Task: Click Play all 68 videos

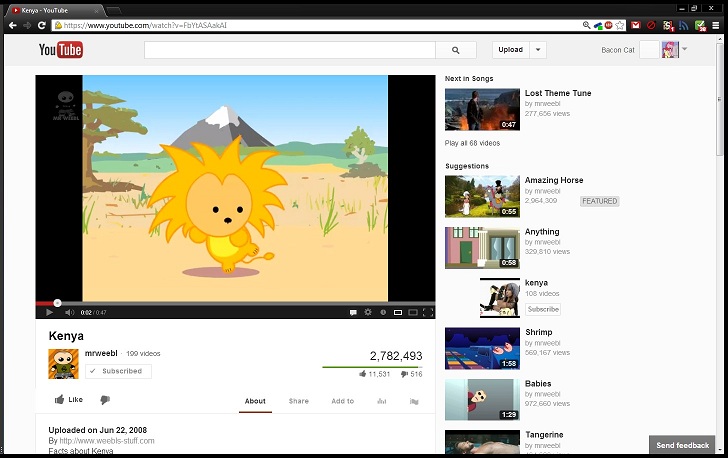Action: (472, 143)
